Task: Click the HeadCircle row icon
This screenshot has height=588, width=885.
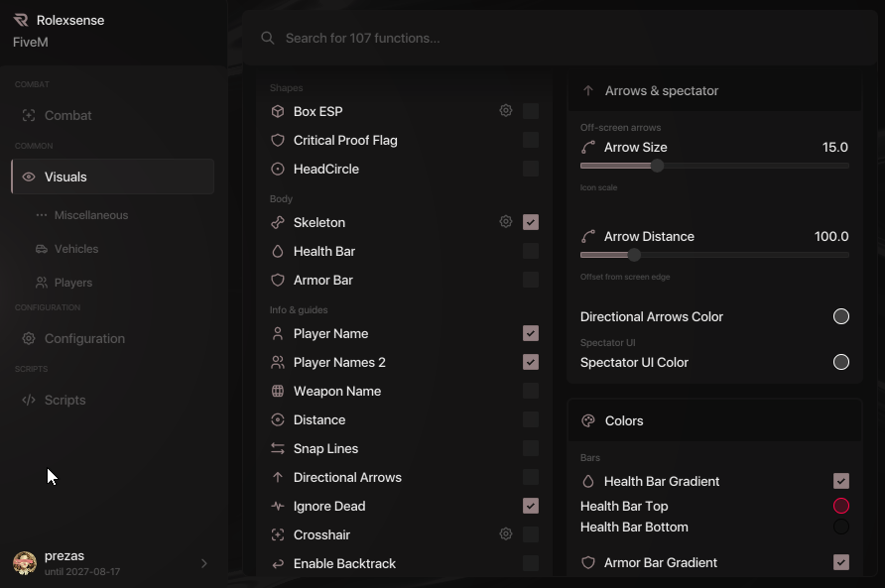Action: [278, 169]
